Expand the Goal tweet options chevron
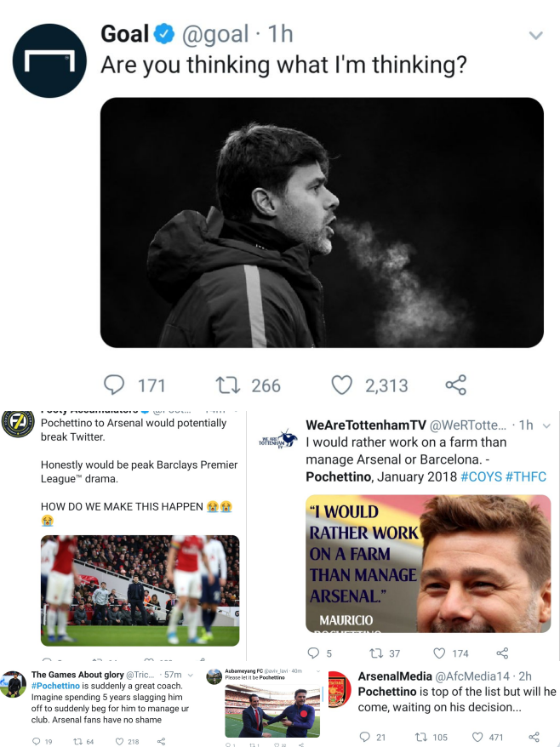Image resolution: width=560 pixels, height=747 pixels. pos(535,36)
